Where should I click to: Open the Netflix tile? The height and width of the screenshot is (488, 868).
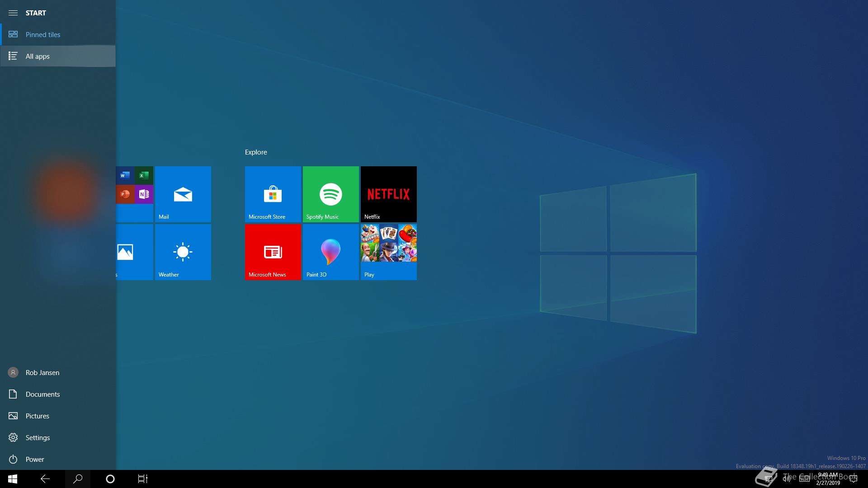click(389, 194)
